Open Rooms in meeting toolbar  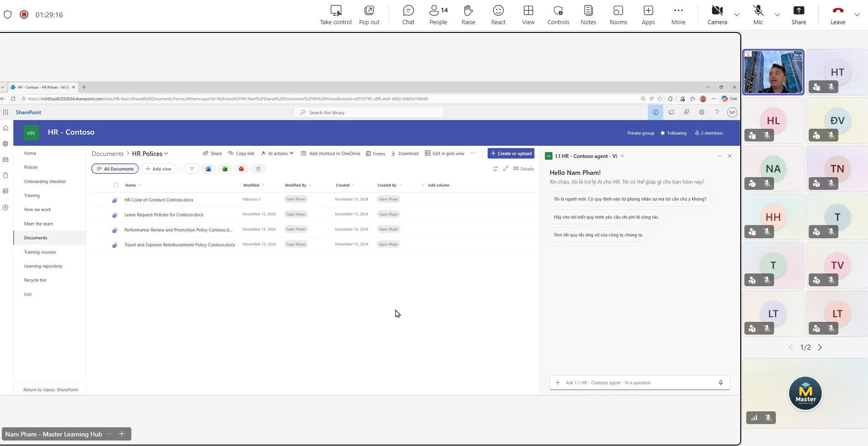click(618, 15)
